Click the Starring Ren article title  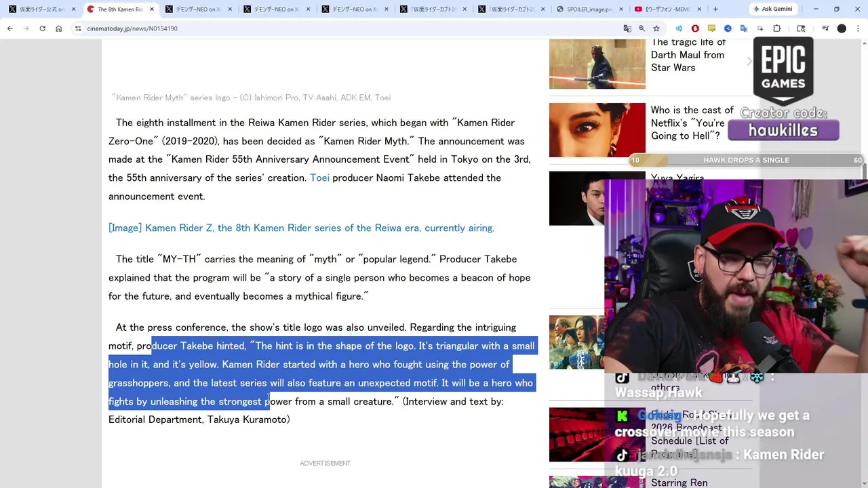pyautogui.click(x=679, y=483)
